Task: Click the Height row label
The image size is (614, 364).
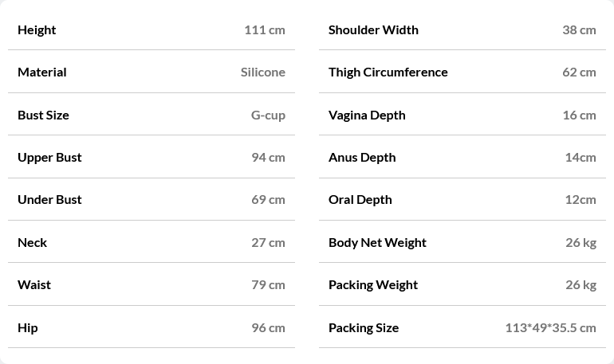Action: (x=37, y=29)
